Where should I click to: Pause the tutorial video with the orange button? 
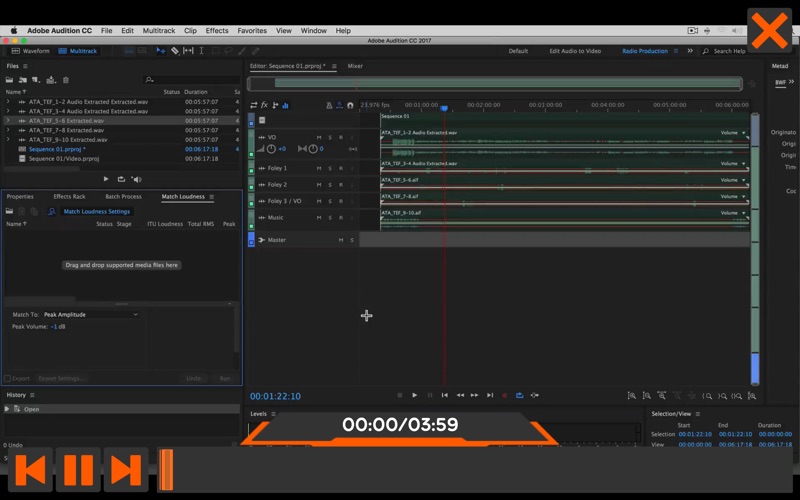tap(78, 470)
